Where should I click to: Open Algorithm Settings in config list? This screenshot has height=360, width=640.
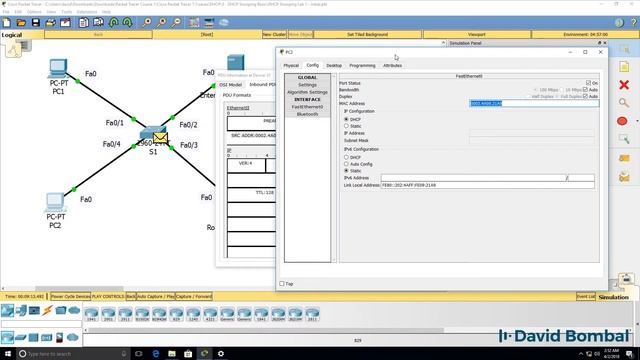click(307, 92)
